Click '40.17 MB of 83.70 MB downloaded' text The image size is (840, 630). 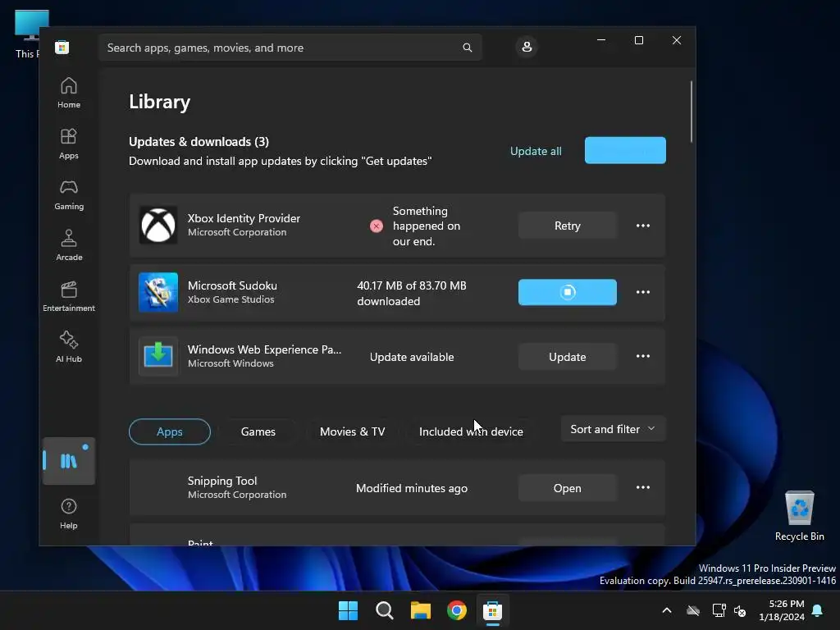(412, 293)
